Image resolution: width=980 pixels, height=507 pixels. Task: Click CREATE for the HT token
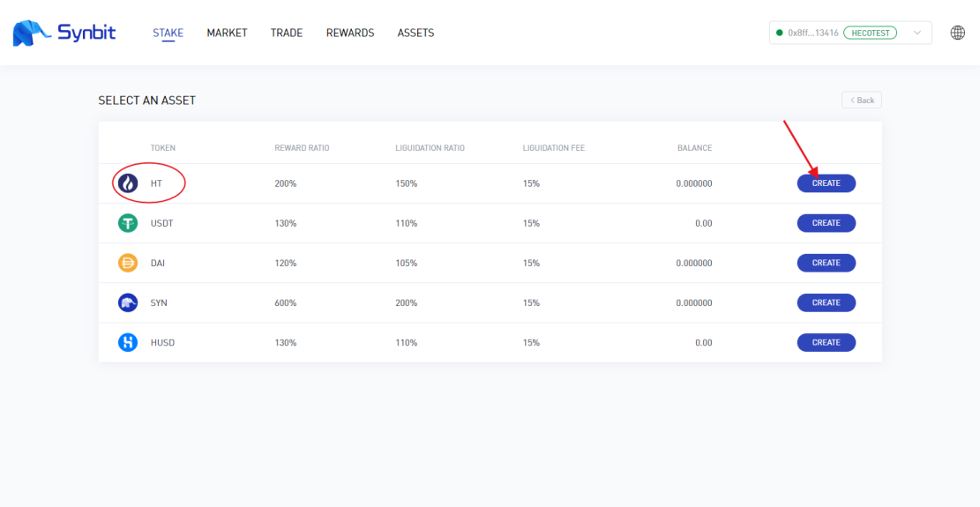pos(827,183)
